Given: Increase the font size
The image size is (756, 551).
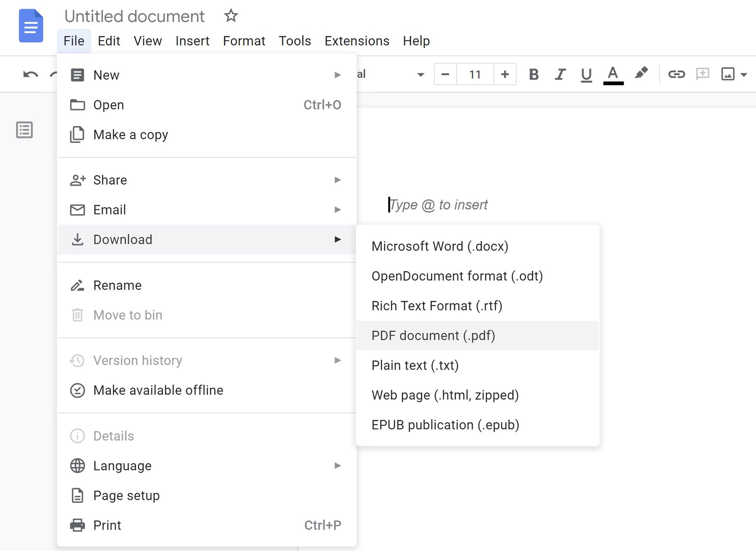Looking at the screenshot, I should pyautogui.click(x=505, y=74).
